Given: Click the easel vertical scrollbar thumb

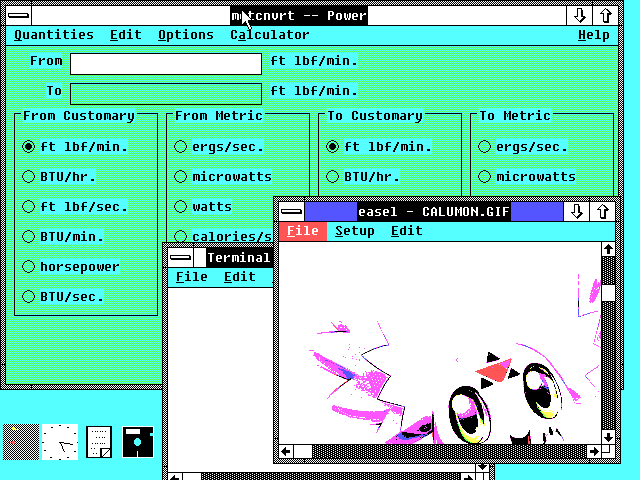Looking at the screenshot, I should click(608, 293).
